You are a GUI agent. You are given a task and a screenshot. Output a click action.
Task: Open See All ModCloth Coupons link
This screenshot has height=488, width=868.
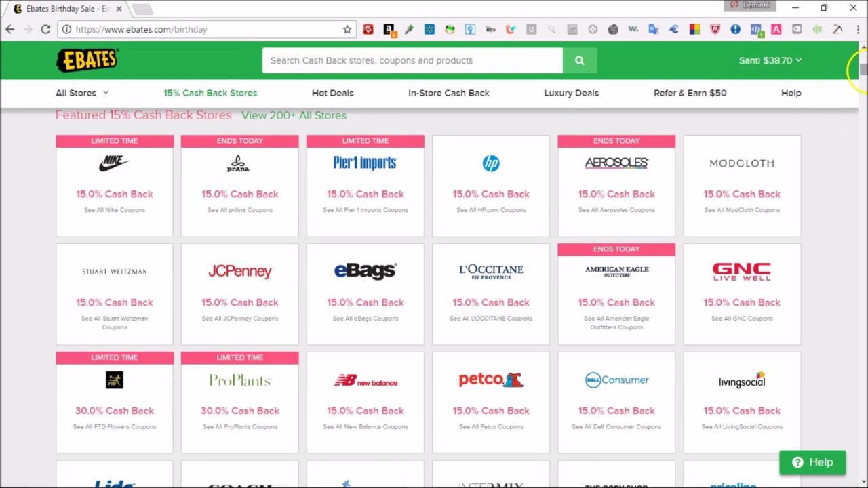[742, 210]
